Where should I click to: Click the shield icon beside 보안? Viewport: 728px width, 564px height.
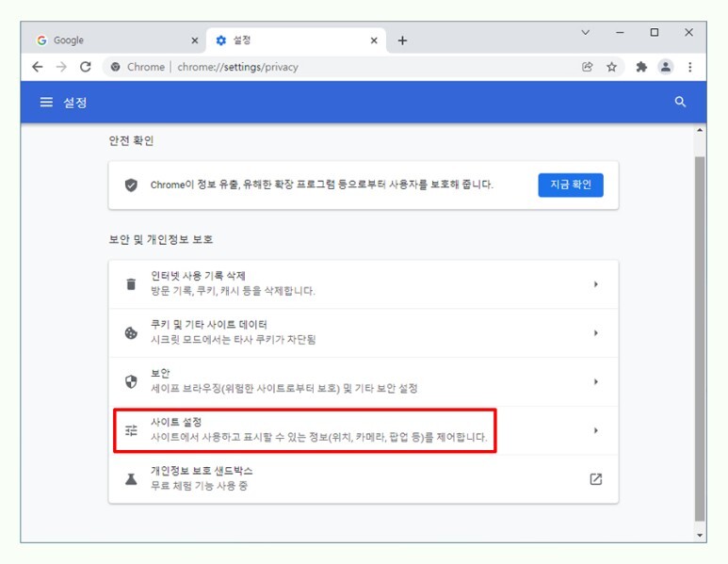[131, 381]
